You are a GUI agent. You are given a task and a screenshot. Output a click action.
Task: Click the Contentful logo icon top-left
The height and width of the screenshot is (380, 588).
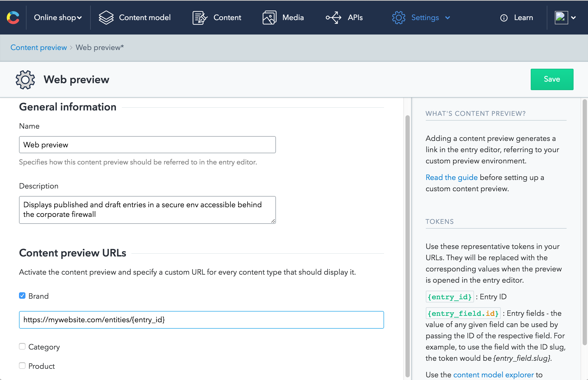tap(13, 17)
